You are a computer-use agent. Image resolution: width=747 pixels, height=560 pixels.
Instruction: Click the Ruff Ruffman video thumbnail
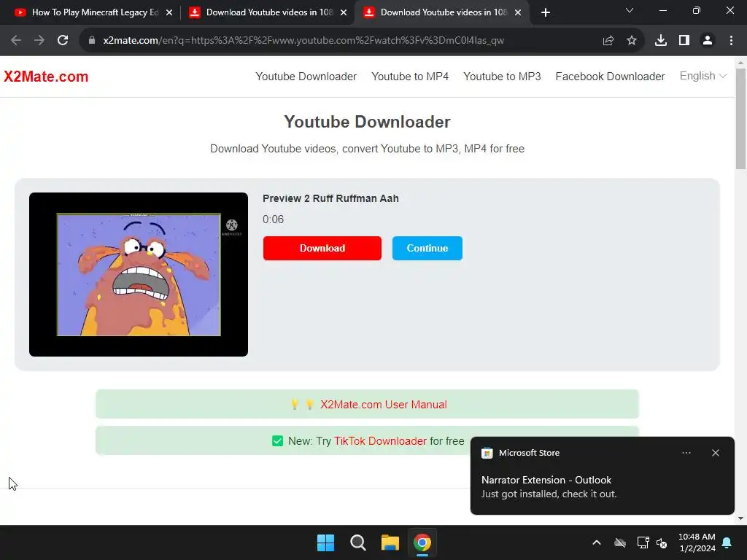coord(139,274)
